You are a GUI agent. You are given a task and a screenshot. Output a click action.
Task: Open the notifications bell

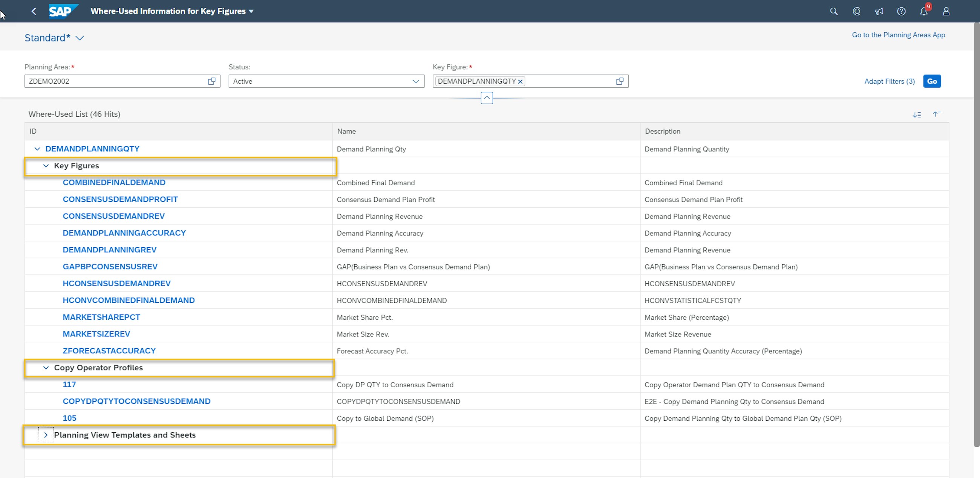click(924, 11)
